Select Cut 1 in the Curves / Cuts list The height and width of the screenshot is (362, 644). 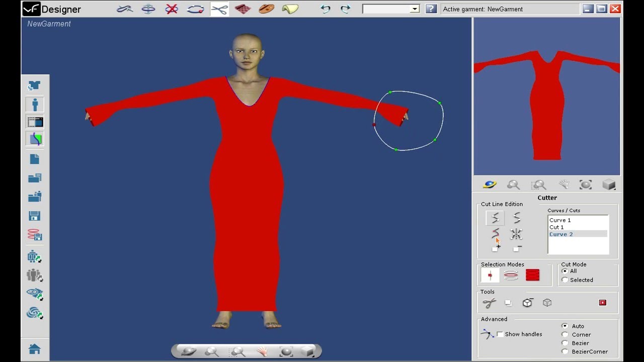[x=557, y=227]
